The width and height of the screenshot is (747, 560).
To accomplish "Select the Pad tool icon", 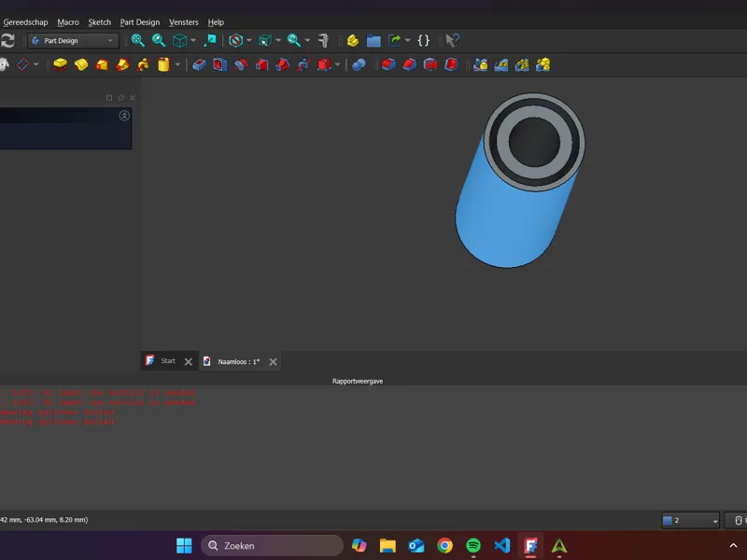I will 60,64.
